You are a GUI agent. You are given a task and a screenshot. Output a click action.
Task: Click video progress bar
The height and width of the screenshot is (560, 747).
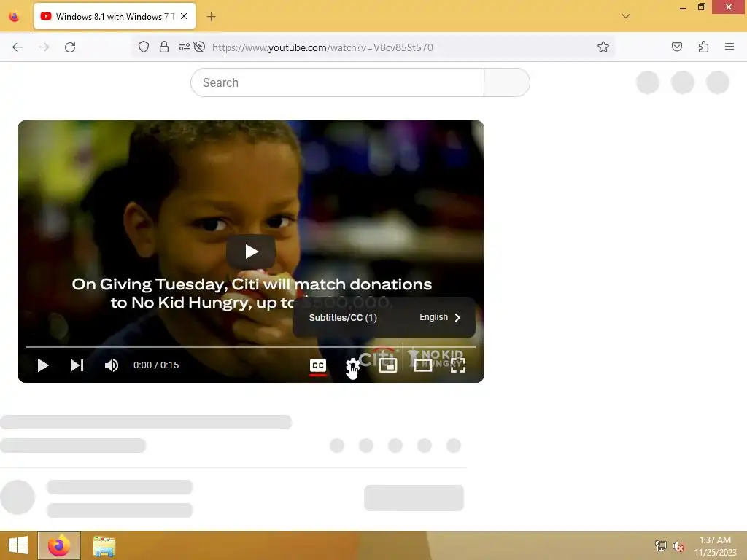251,346
